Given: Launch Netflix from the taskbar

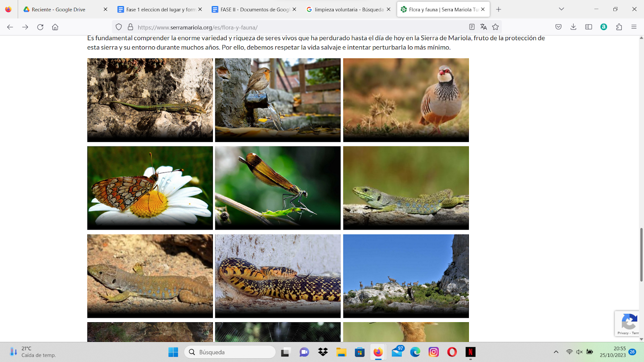Looking at the screenshot, I should pos(471,352).
